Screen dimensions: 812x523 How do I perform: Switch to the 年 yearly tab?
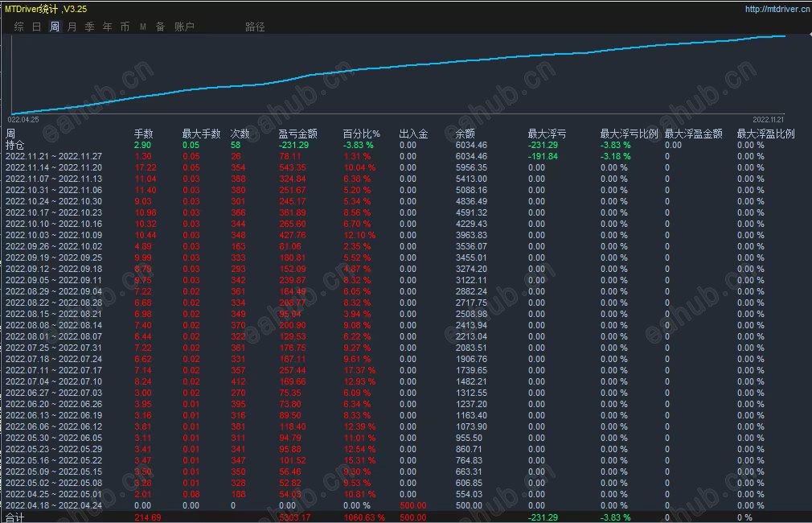tap(107, 27)
